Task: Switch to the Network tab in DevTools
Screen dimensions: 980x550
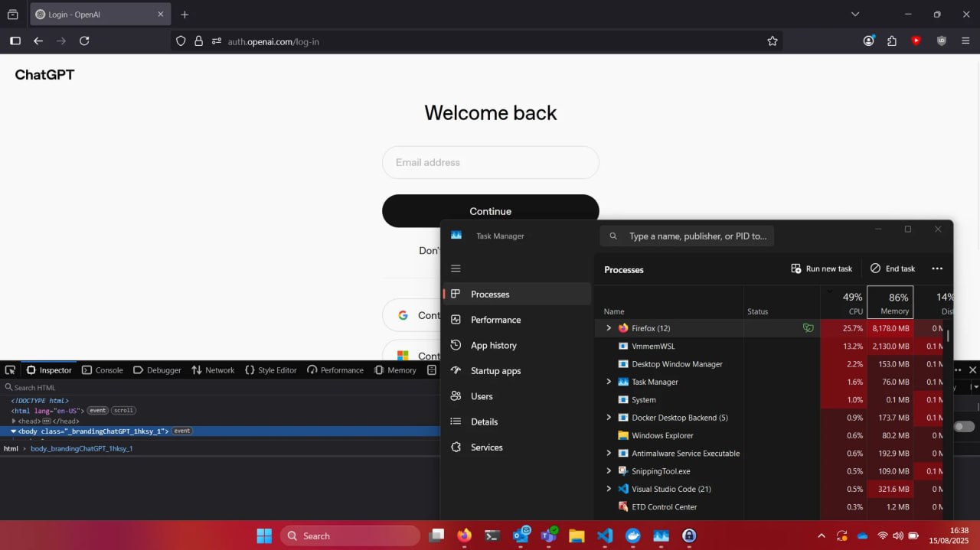Action: point(213,369)
